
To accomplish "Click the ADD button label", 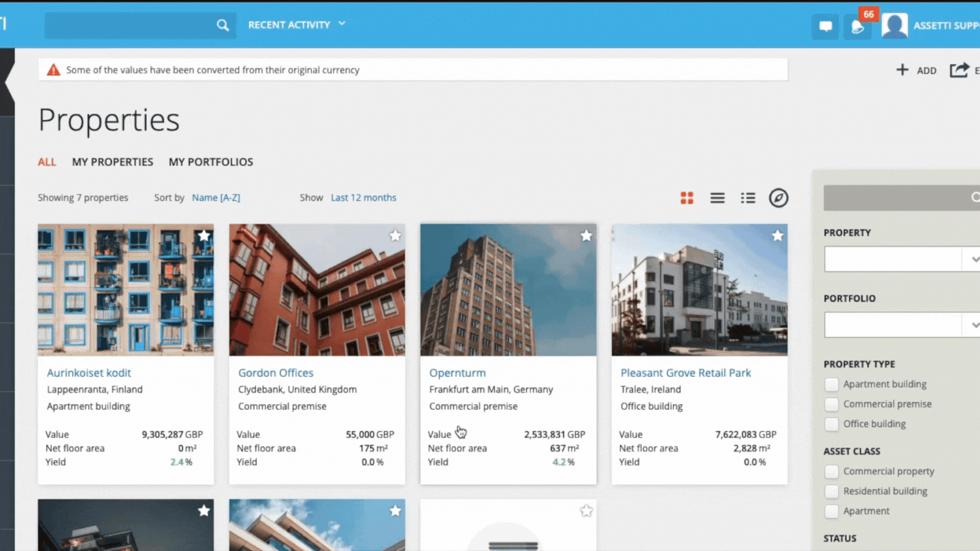I will (927, 70).
